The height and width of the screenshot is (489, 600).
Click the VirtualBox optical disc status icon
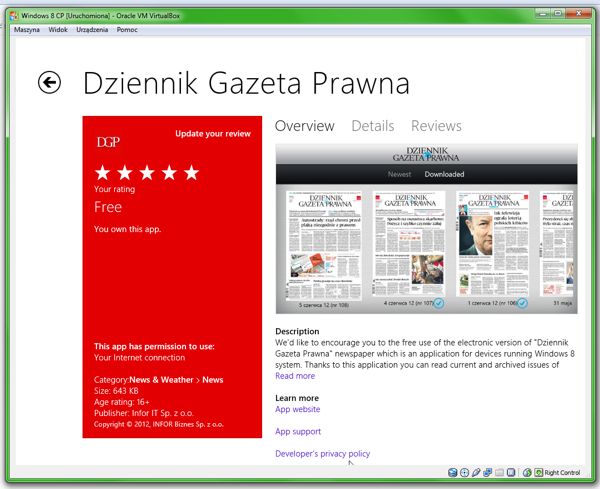tap(464, 473)
